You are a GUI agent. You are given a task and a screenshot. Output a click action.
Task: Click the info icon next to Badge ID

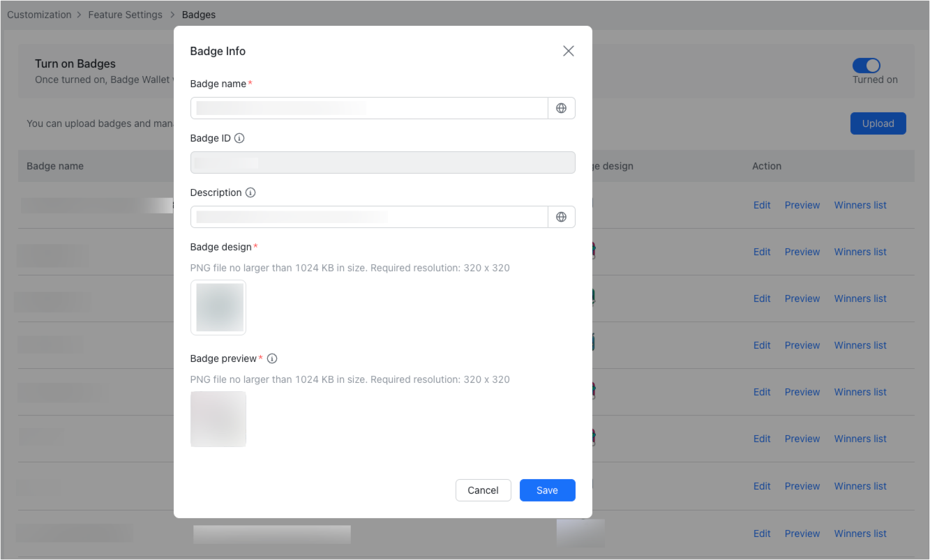click(x=239, y=138)
